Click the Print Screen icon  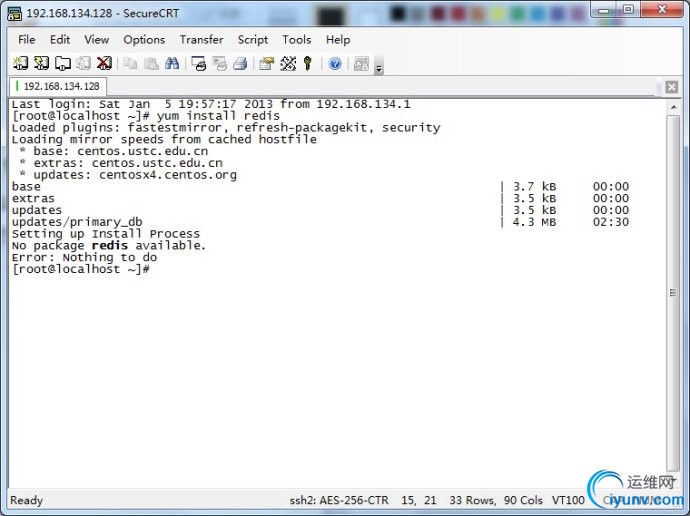(x=198, y=64)
